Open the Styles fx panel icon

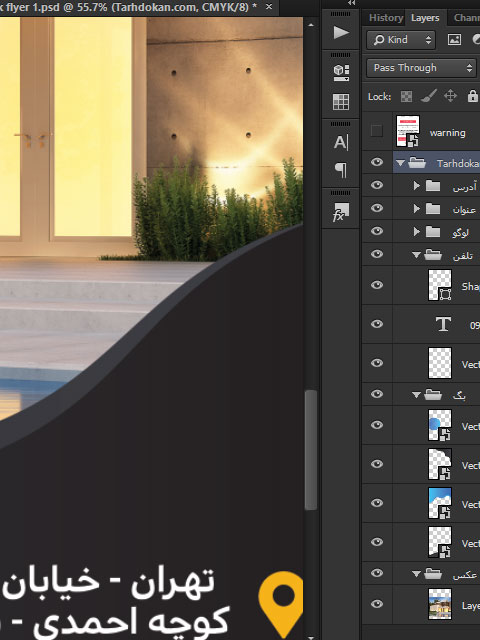pyautogui.click(x=341, y=212)
